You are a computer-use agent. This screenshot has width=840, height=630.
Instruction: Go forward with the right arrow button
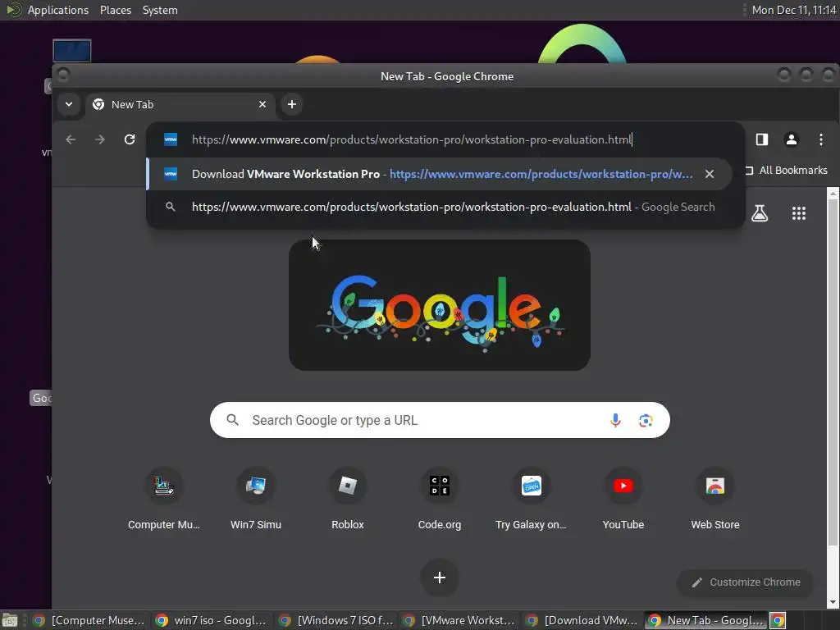[x=100, y=139]
